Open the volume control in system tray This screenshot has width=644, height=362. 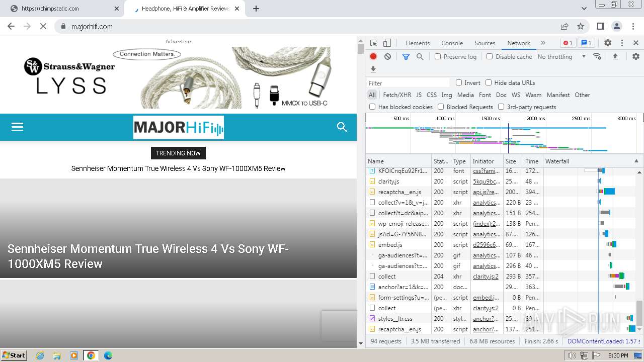click(572, 355)
